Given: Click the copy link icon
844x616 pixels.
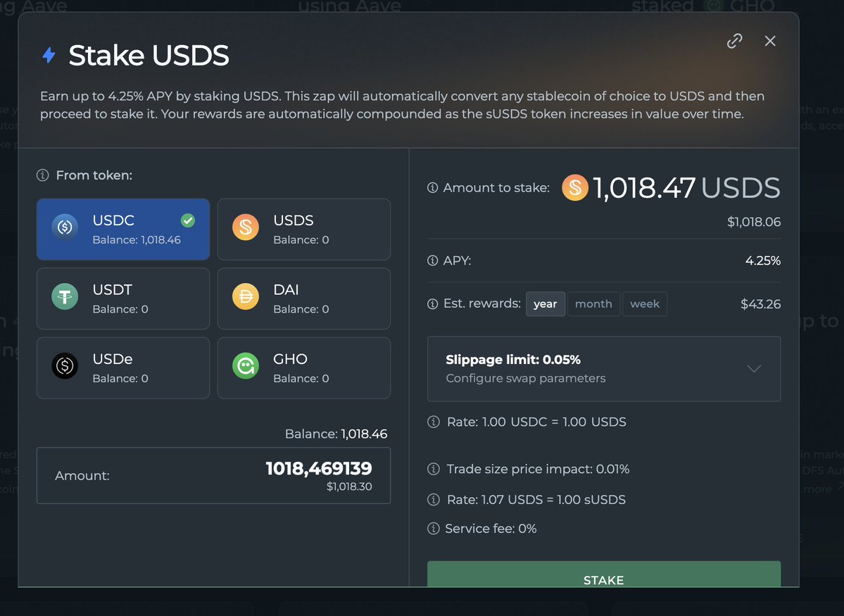Looking at the screenshot, I should [x=734, y=41].
